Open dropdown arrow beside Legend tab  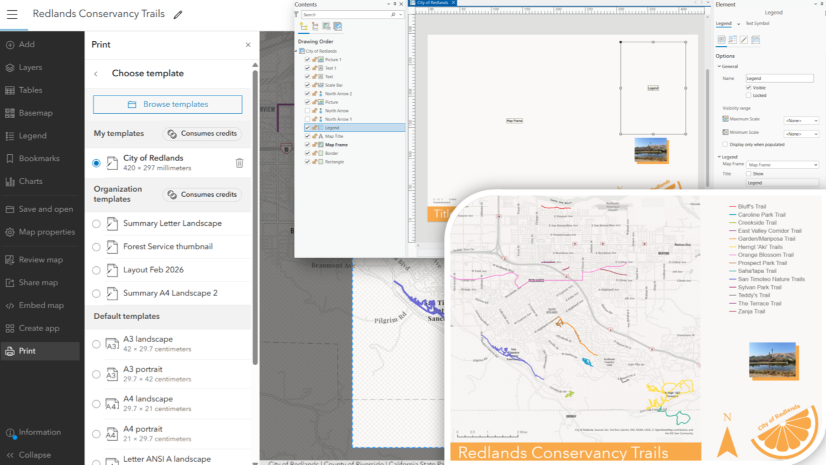[739, 24]
